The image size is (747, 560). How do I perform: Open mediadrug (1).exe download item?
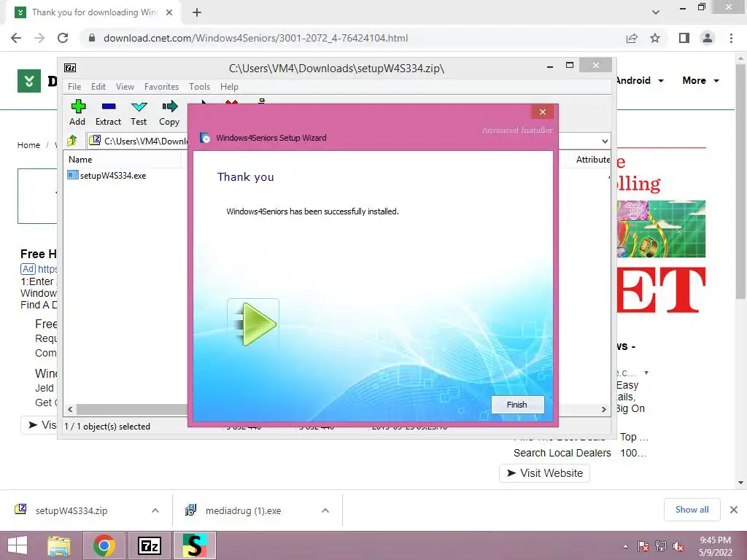coord(243,510)
